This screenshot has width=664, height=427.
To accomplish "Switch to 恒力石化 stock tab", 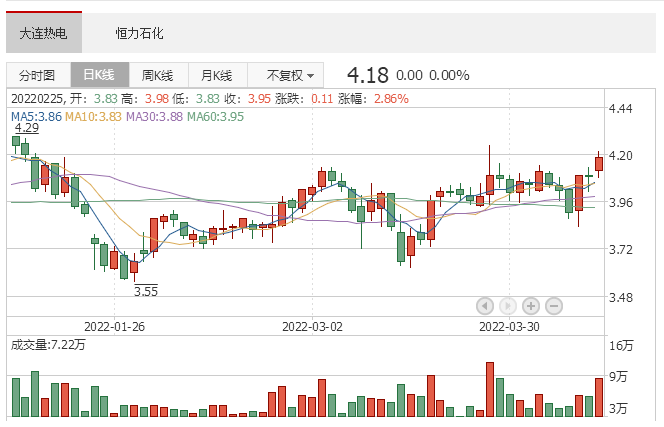I will (139, 33).
